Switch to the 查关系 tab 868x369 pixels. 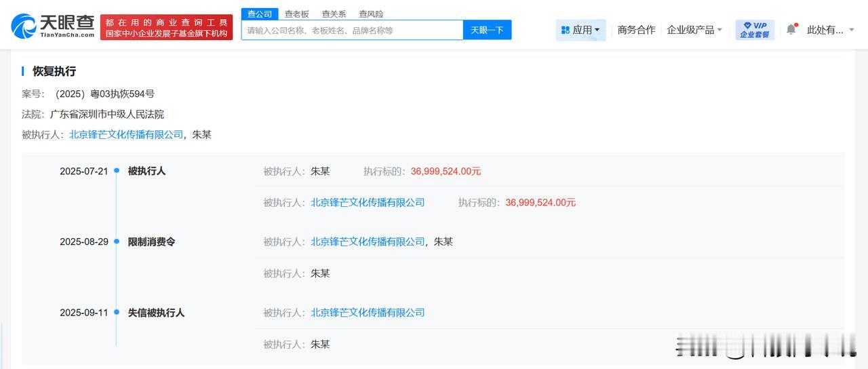[334, 14]
